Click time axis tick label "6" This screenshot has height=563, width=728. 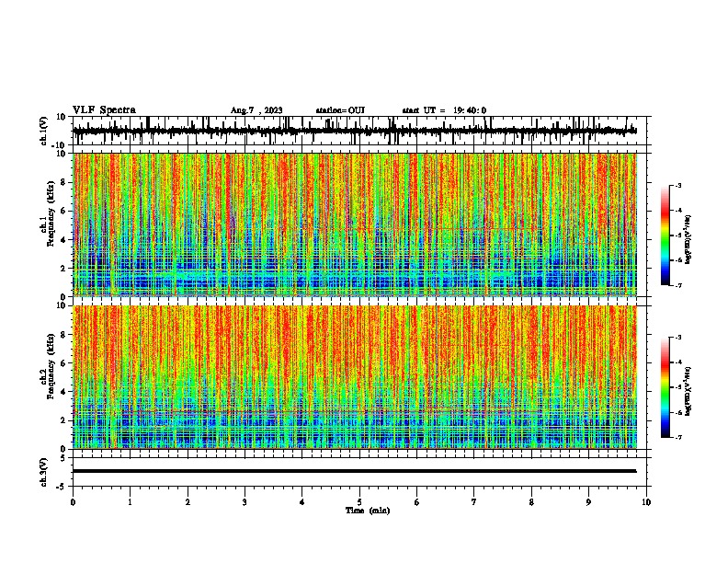[x=416, y=502]
